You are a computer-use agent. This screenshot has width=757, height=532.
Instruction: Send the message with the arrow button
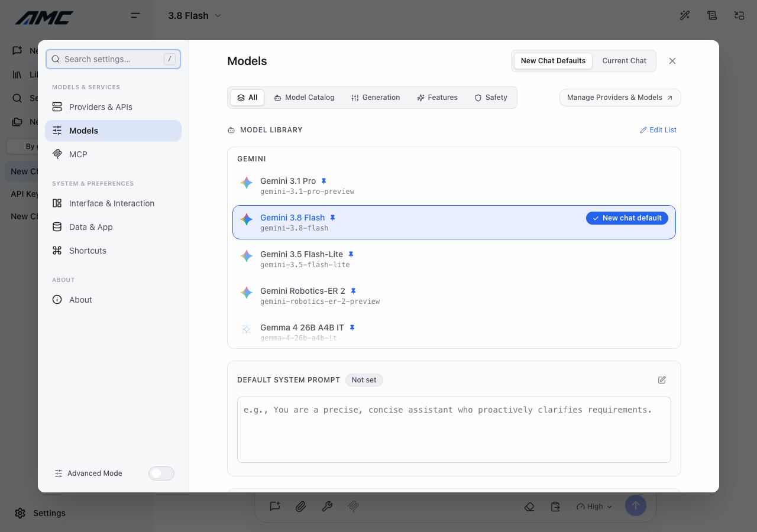coord(636,505)
